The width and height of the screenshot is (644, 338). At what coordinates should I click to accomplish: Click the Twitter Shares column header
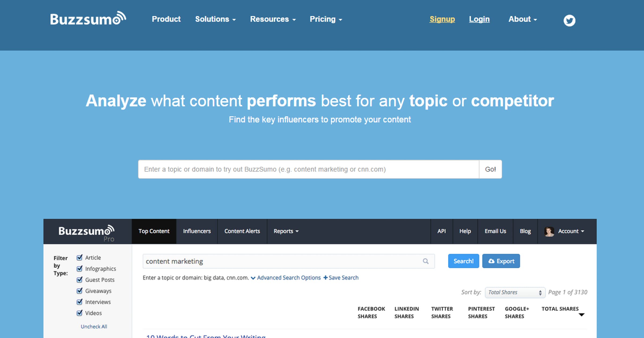tap(442, 313)
